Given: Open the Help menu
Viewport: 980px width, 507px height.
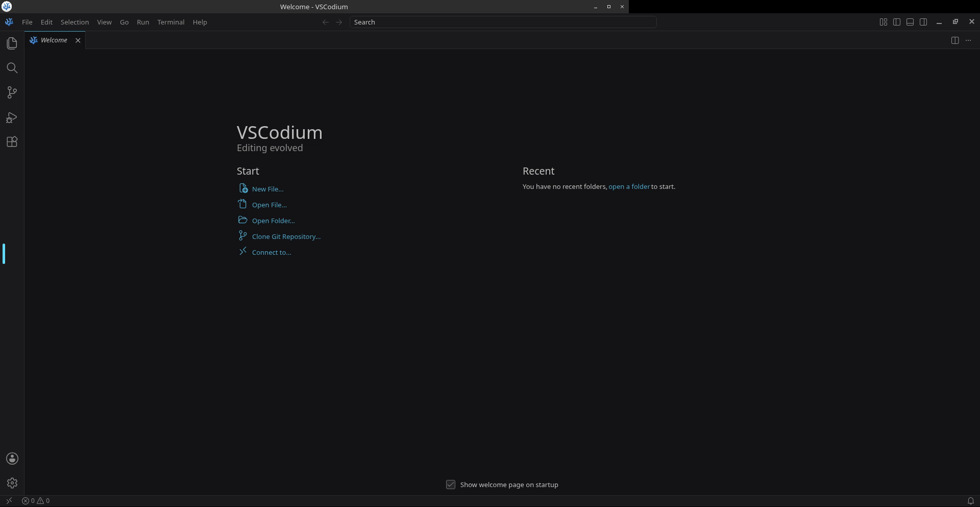Looking at the screenshot, I should 200,22.
